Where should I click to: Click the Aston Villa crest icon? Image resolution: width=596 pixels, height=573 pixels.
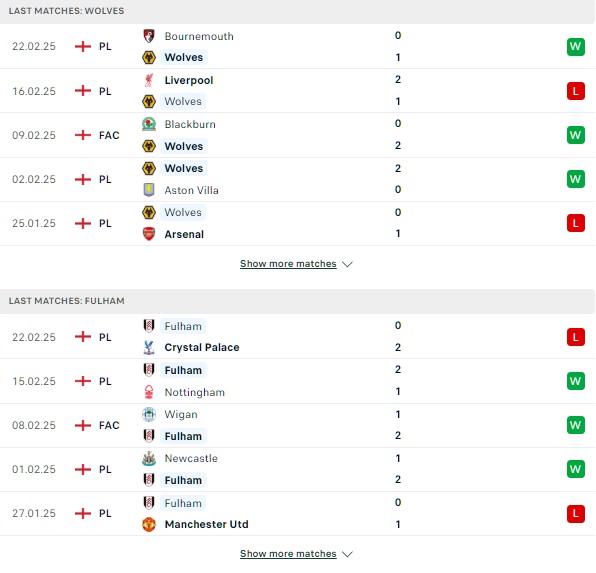pos(149,190)
